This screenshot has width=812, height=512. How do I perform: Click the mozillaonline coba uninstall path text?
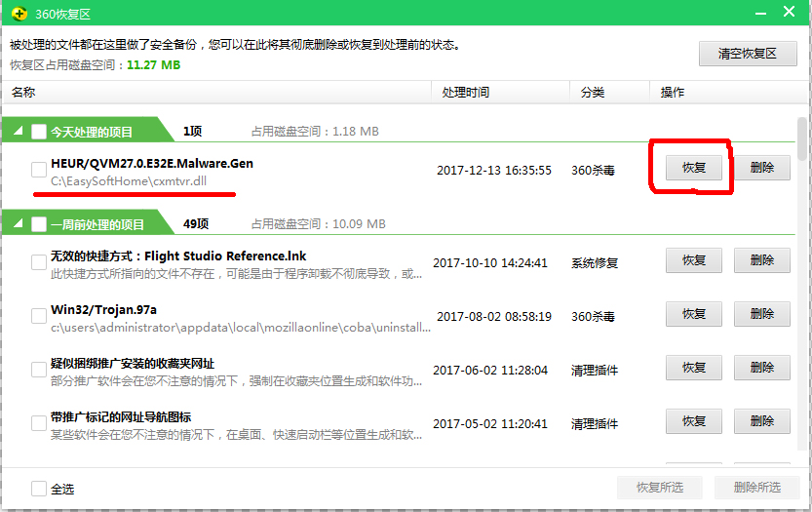[241, 328]
